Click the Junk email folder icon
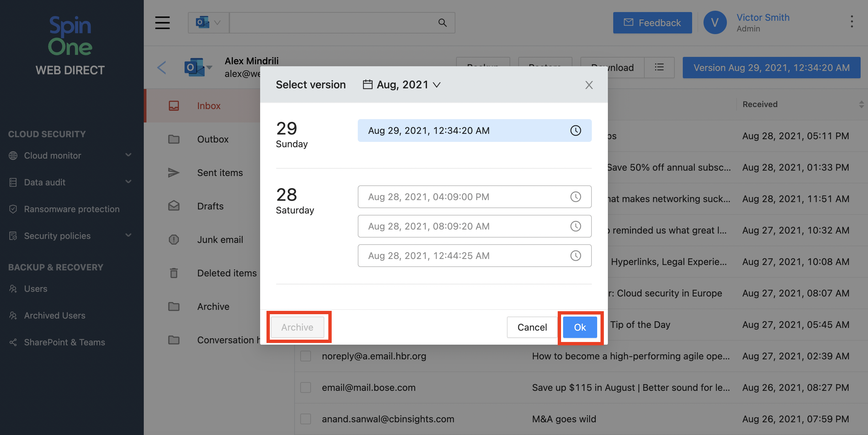The image size is (868, 435). pyautogui.click(x=174, y=240)
